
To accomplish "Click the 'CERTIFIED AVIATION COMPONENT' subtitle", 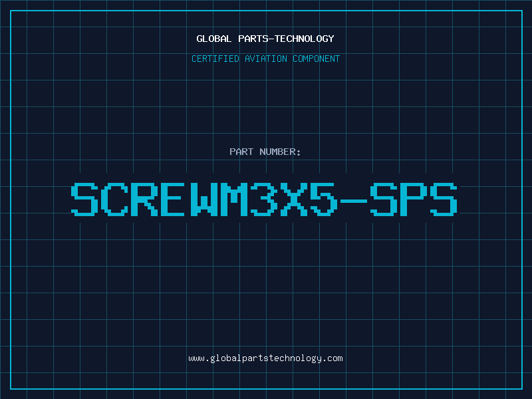I will 265,59.
